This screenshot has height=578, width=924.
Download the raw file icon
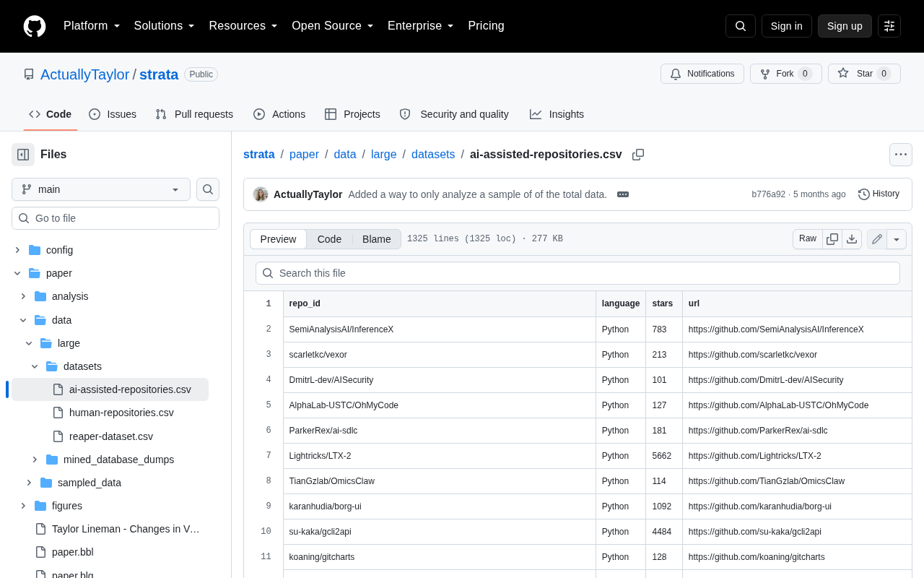click(x=852, y=239)
